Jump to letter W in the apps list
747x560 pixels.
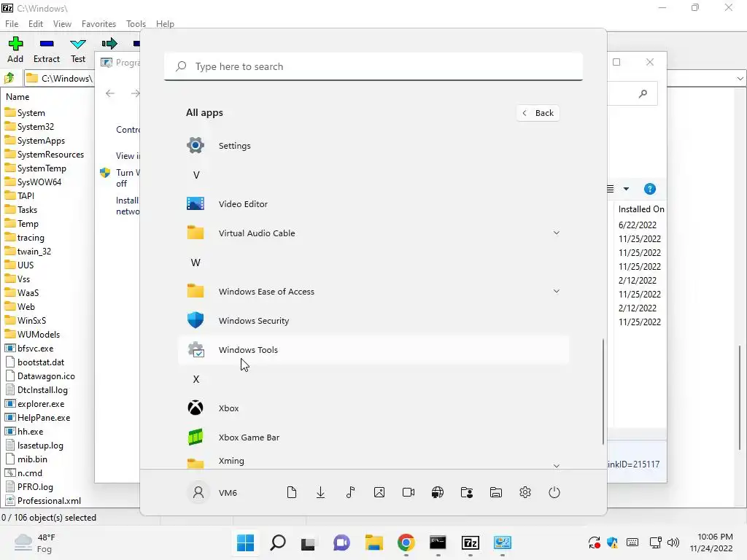(x=196, y=262)
